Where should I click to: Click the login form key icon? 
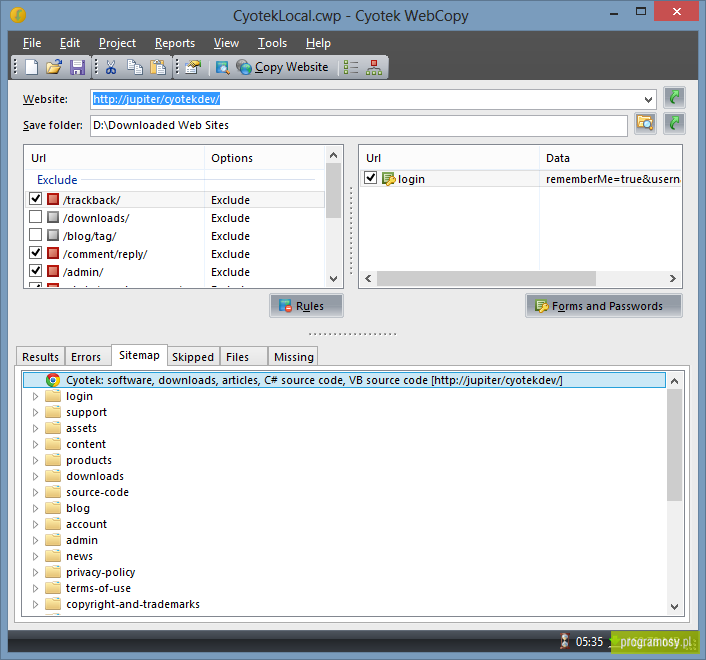coord(388,179)
